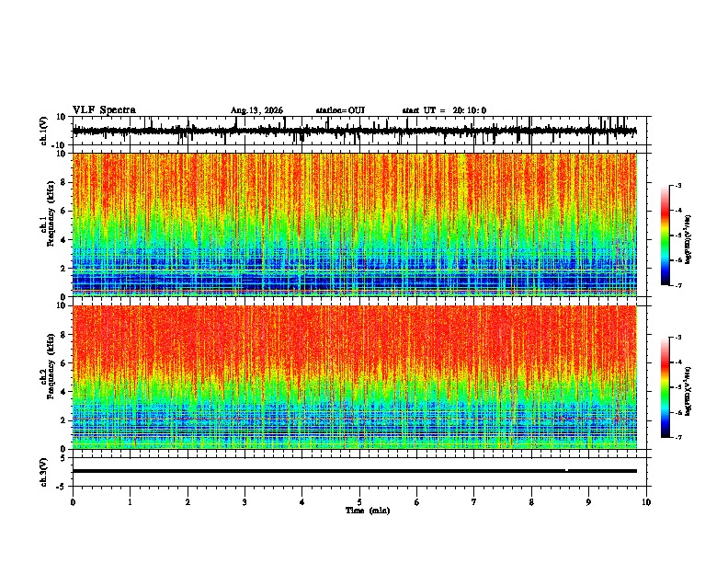This screenshot has width=728, height=563.
Task: Click the '-7' label on ch.2 color scale
Action: (678, 438)
